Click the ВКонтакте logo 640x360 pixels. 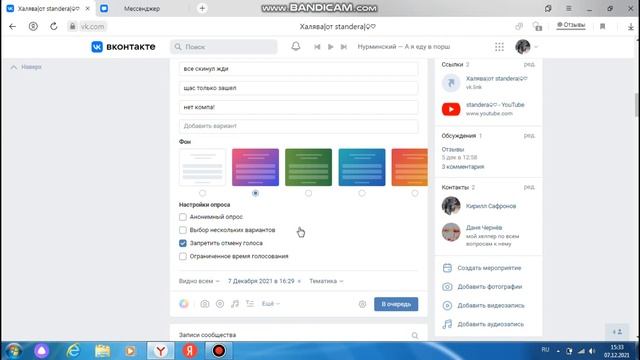point(123,47)
